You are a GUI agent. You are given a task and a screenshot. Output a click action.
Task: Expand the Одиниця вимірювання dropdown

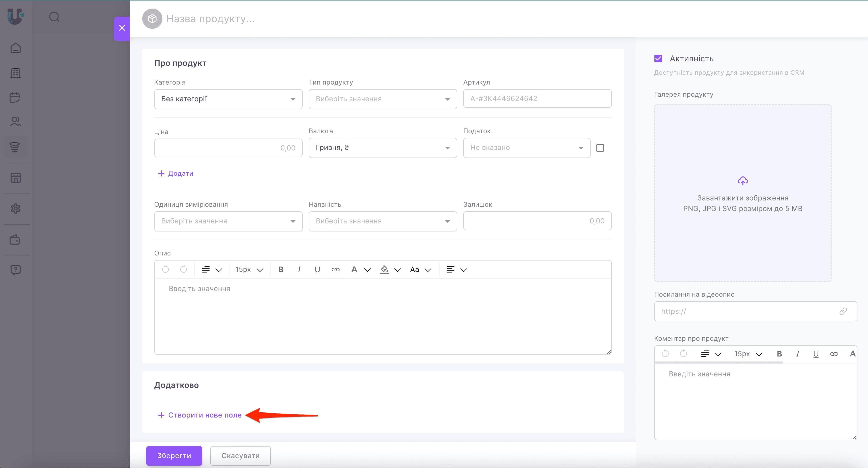coord(228,221)
